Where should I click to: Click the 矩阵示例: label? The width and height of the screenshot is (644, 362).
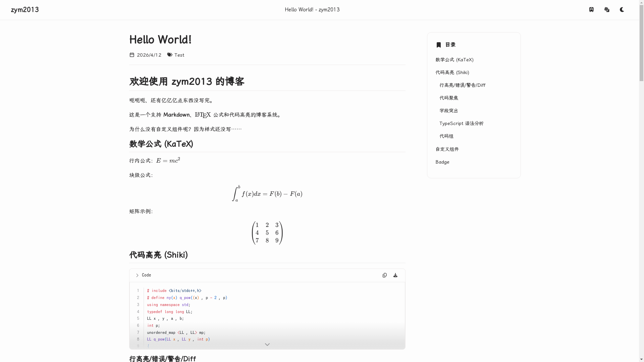click(x=141, y=211)
